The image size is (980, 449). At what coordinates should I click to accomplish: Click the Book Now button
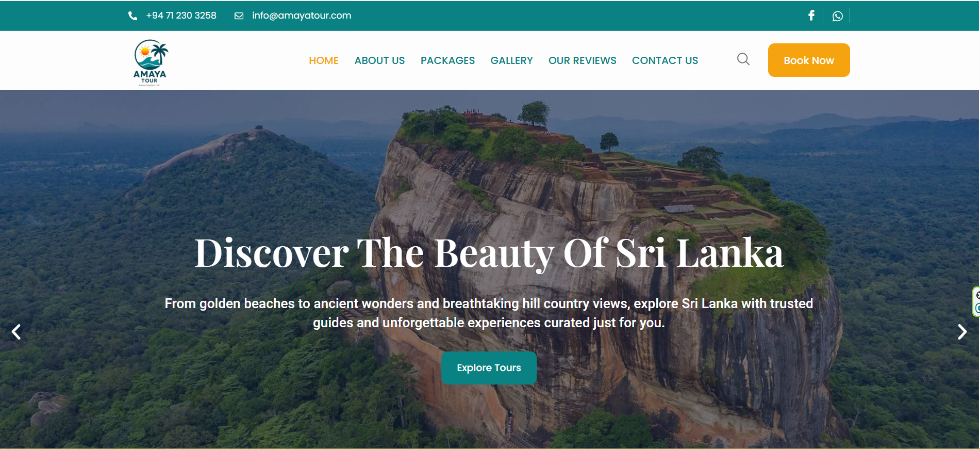809,60
